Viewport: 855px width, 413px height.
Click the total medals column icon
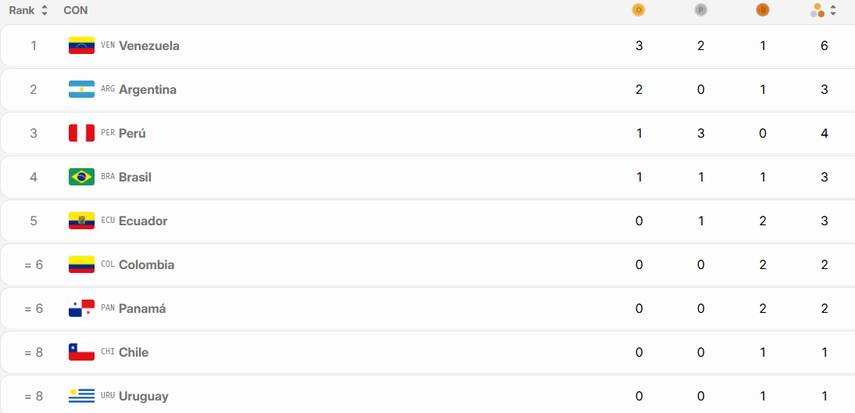click(818, 10)
